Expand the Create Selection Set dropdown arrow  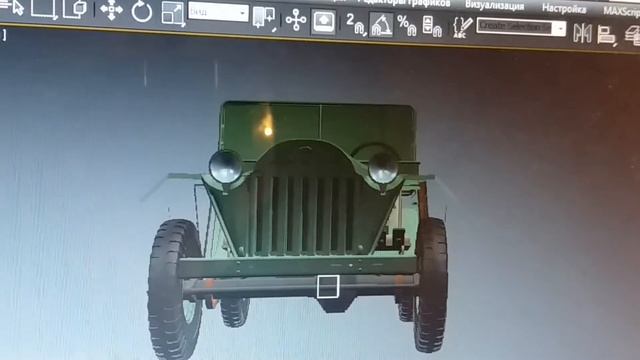coord(560,29)
